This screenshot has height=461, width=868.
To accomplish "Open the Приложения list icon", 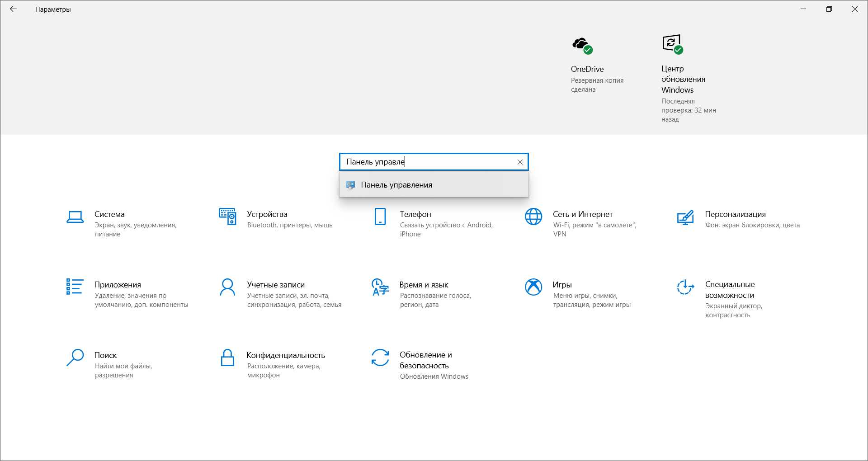I will [x=75, y=287].
